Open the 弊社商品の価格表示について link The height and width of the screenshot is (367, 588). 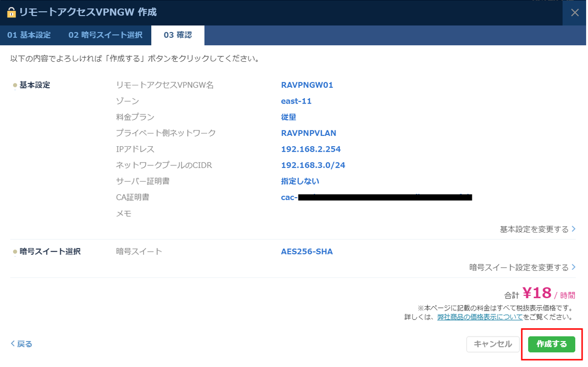click(480, 316)
